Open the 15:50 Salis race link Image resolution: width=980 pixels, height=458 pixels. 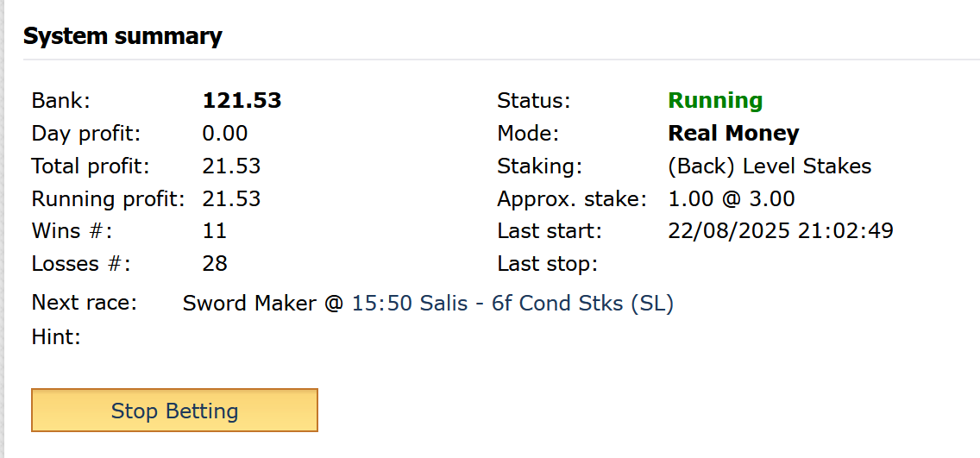512,304
